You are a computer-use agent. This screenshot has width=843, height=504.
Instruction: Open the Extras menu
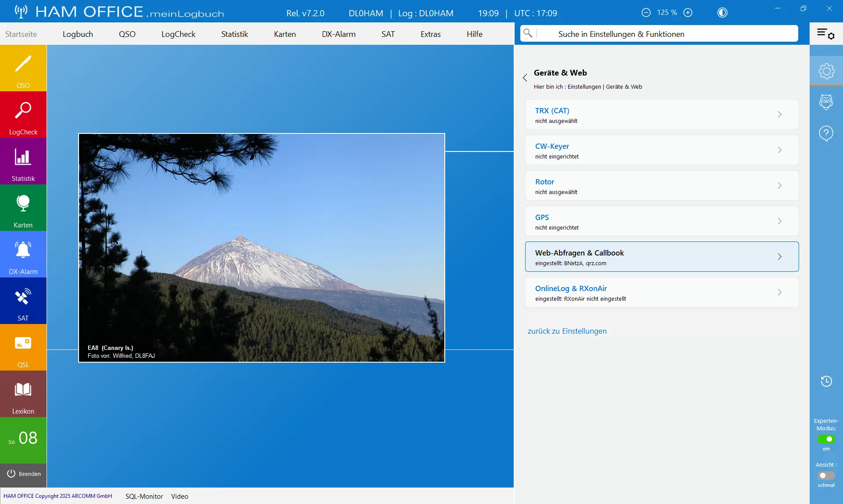(x=430, y=34)
